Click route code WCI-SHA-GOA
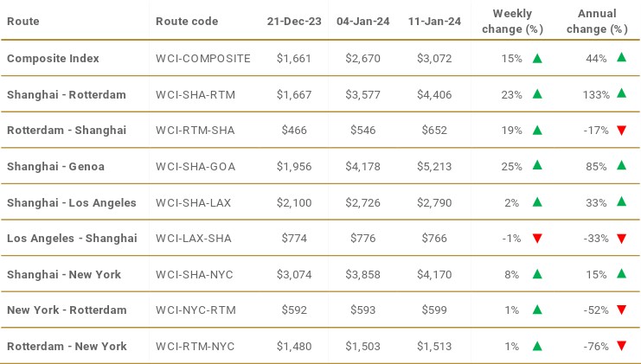Image resolution: width=641 pixels, height=364 pixels. coord(197,166)
